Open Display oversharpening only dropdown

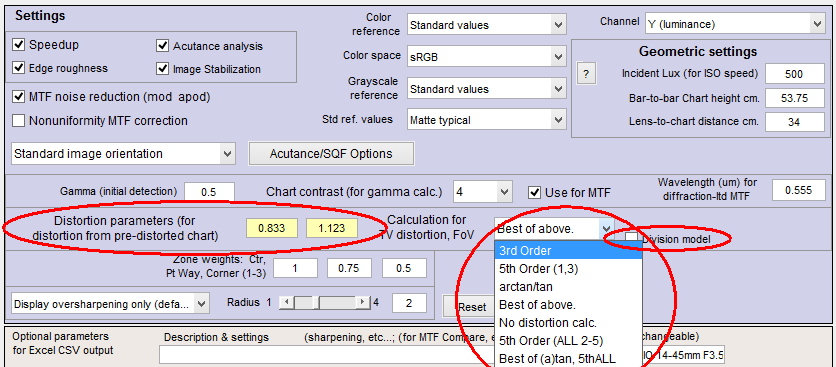click(110, 304)
